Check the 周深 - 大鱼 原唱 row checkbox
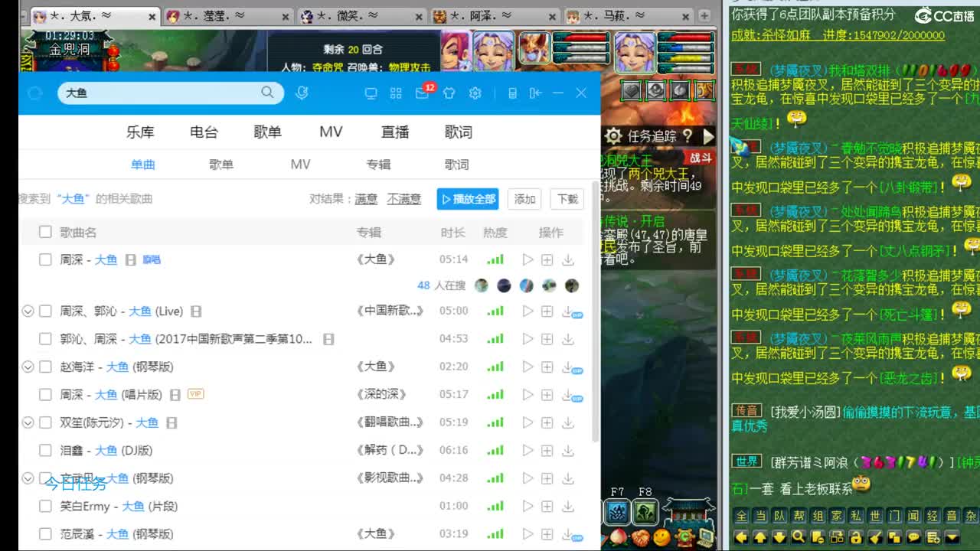 [45, 260]
